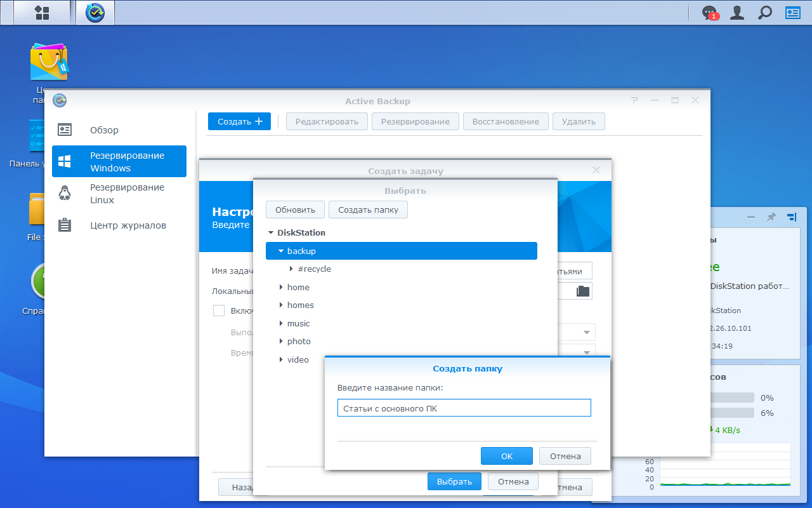
Task: Click the Восстановление toolbar button
Action: coord(506,121)
